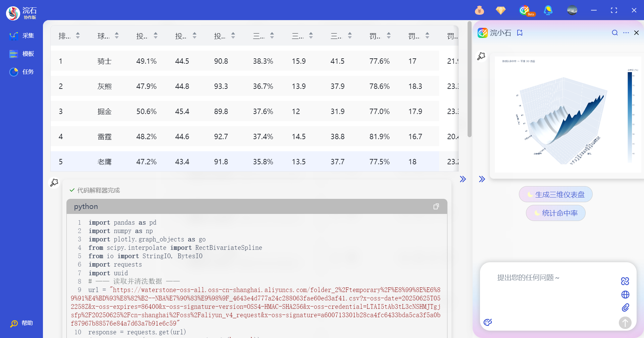
Task: Select the 雷霆 team cell
Action: 104,137
